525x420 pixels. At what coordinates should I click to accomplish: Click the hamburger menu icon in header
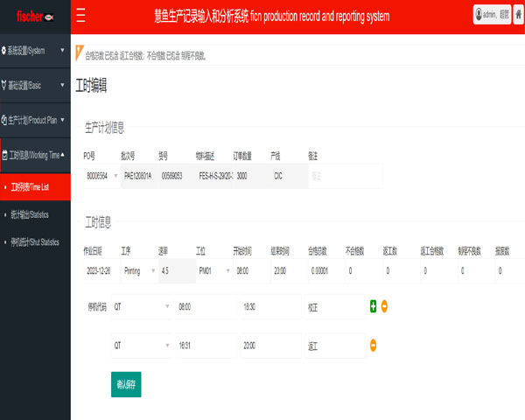click(81, 16)
